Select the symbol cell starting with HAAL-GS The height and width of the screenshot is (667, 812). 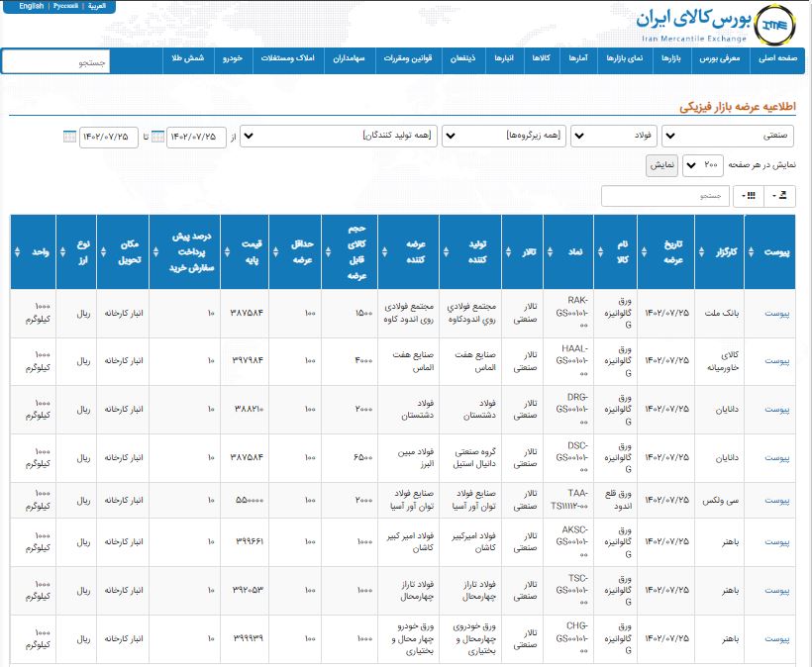(568, 361)
